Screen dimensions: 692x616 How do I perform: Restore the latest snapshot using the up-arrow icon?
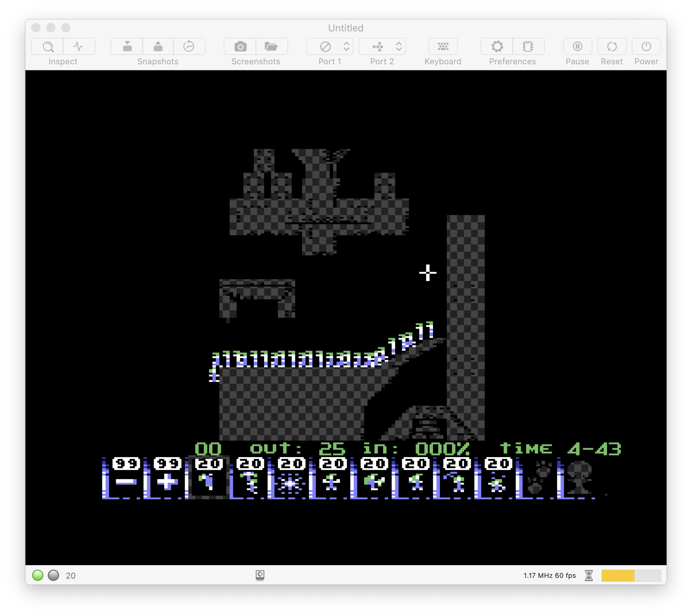pyautogui.click(x=158, y=47)
